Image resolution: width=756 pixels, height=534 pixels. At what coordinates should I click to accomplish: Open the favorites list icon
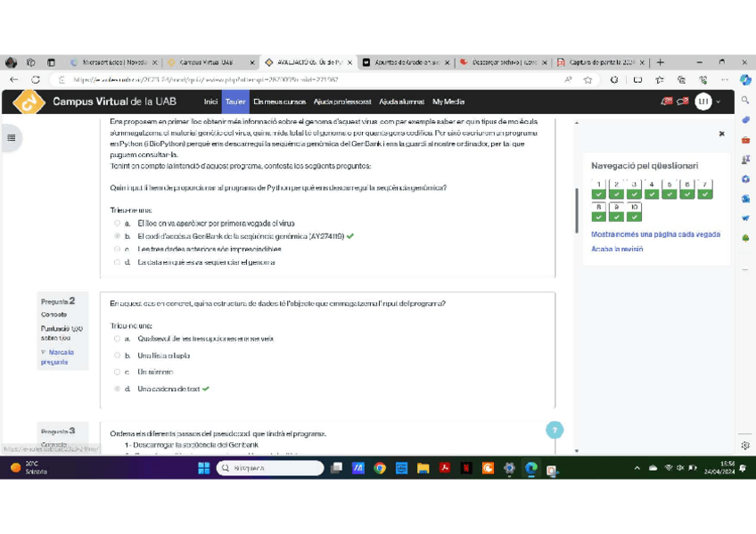tap(659, 80)
